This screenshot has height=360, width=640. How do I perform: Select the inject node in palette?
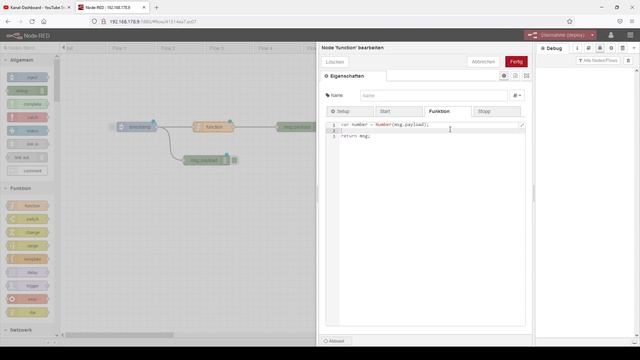[x=28, y=77]
